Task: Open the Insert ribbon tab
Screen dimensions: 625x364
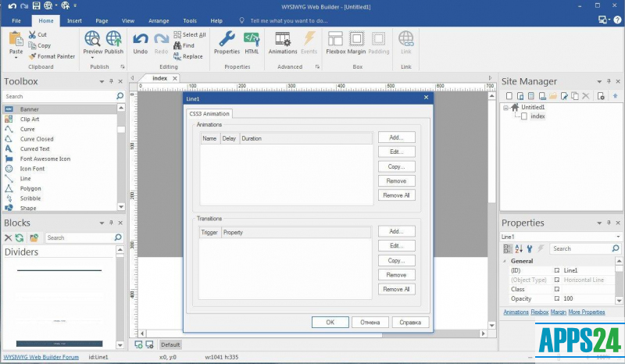Action: click(74, 20)
